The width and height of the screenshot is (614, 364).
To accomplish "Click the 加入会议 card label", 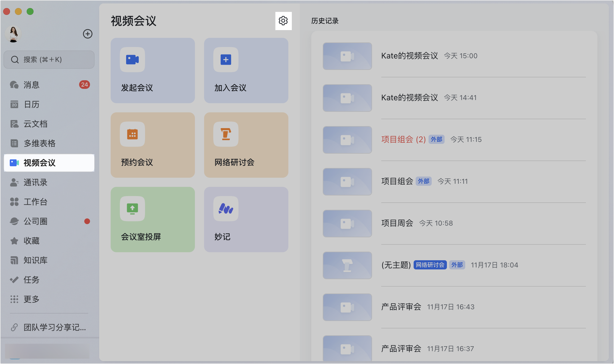I will (x=230, y=88).
